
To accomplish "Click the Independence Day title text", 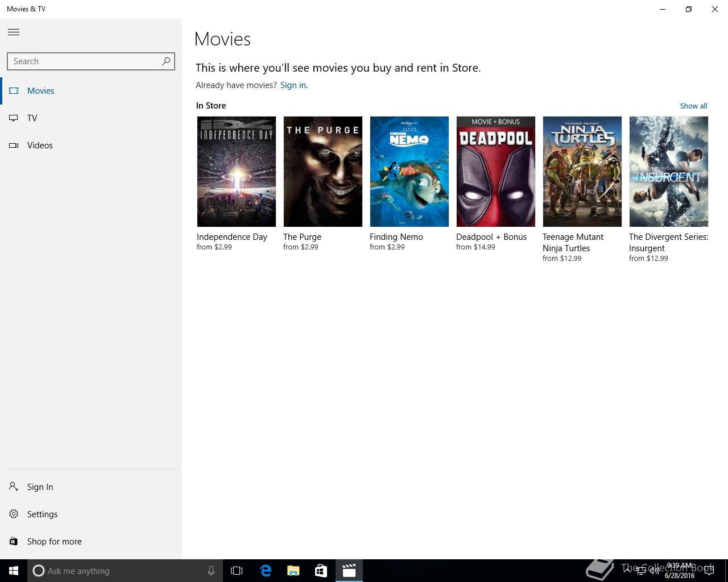I will [x=232, y=237].
